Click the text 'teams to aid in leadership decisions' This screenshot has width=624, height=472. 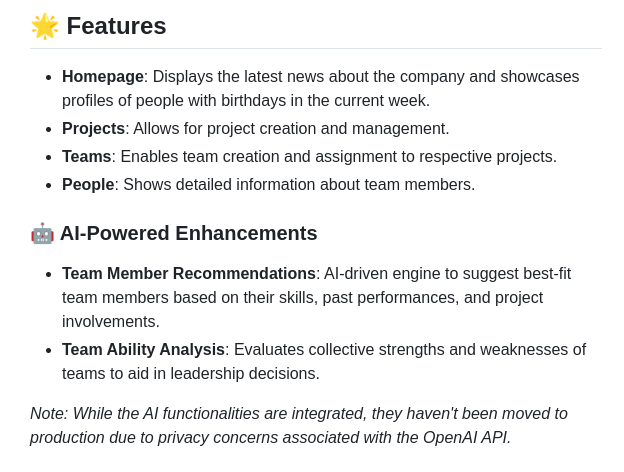[x=189, y=374]
